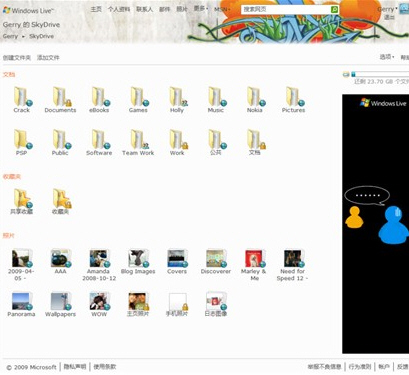Expand the Gerry account dropdown

click(387, 9)
